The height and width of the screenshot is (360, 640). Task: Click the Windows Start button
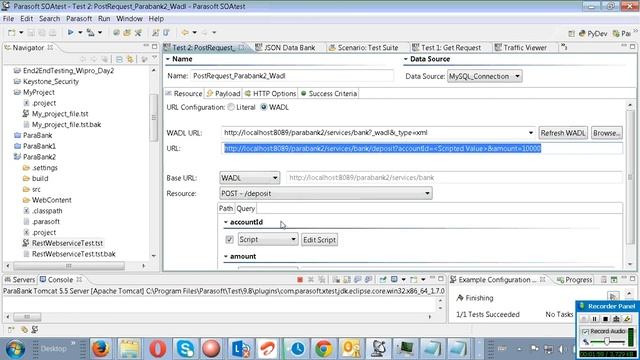16,349
